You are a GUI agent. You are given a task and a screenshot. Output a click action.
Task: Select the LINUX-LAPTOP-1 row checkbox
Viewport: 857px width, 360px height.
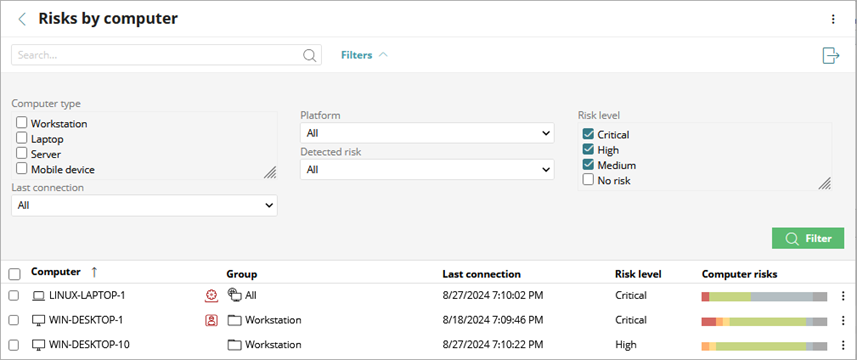pyautogui.click(x=14, y=296)
